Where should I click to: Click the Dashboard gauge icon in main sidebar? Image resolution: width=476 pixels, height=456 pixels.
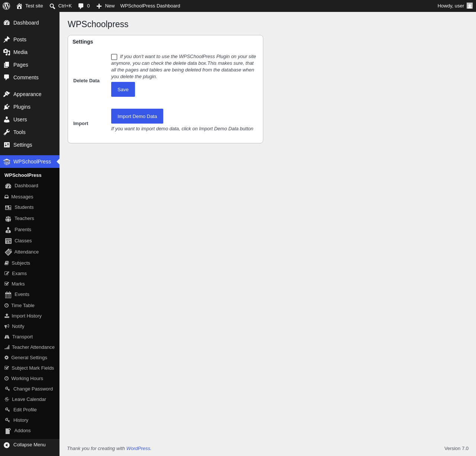point(7,23)
